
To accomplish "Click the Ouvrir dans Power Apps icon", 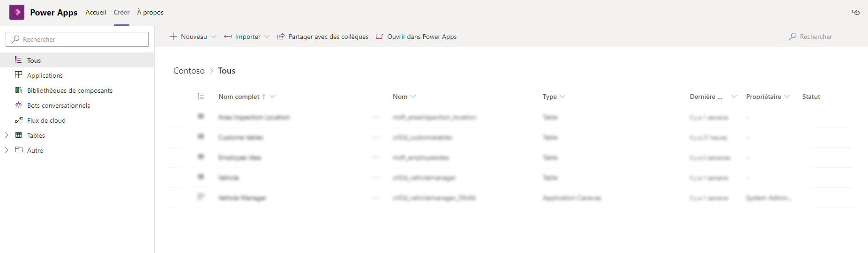I will (380, 37).
